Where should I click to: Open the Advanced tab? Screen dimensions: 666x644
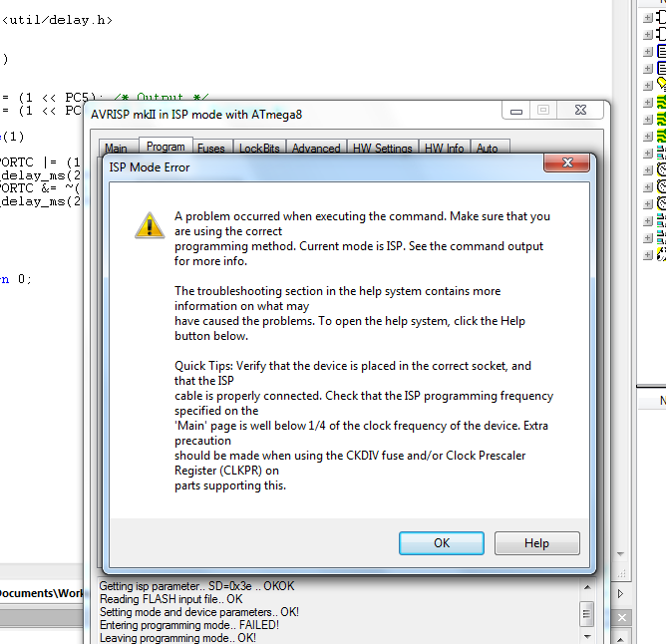pos(316,148)
